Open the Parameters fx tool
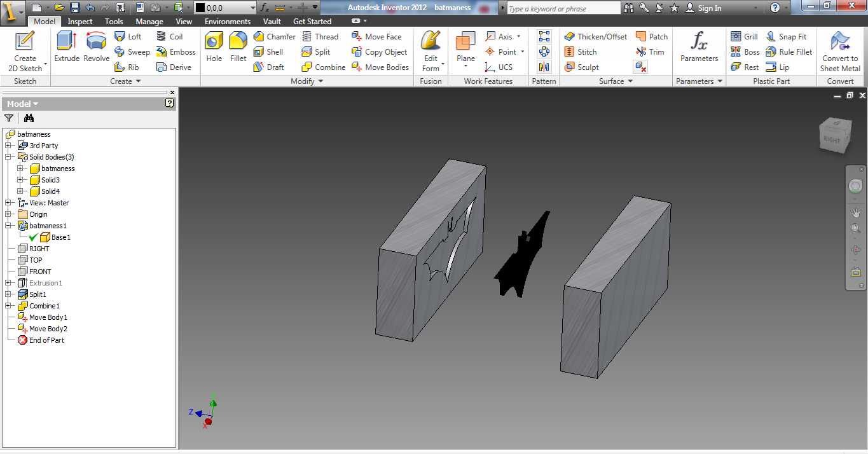 [699, 48]
